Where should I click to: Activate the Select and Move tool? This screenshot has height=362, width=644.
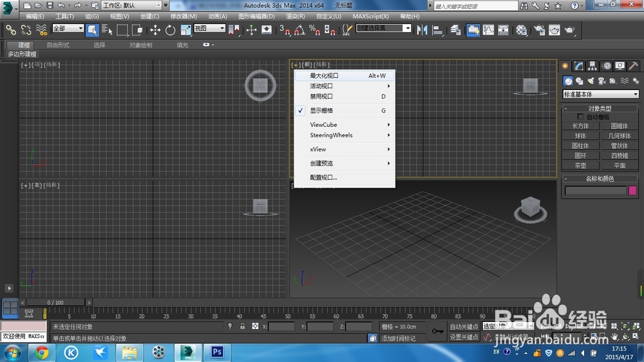point(155,30)
